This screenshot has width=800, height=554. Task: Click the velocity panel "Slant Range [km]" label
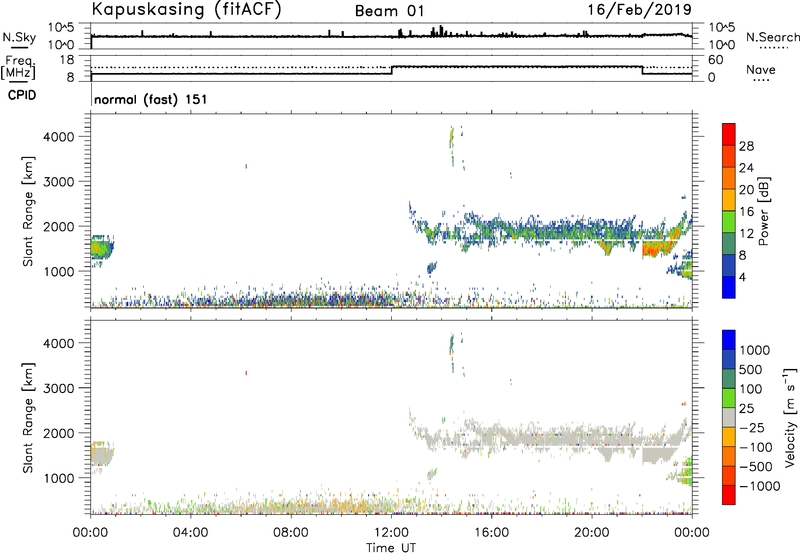[x=28, y=418]
